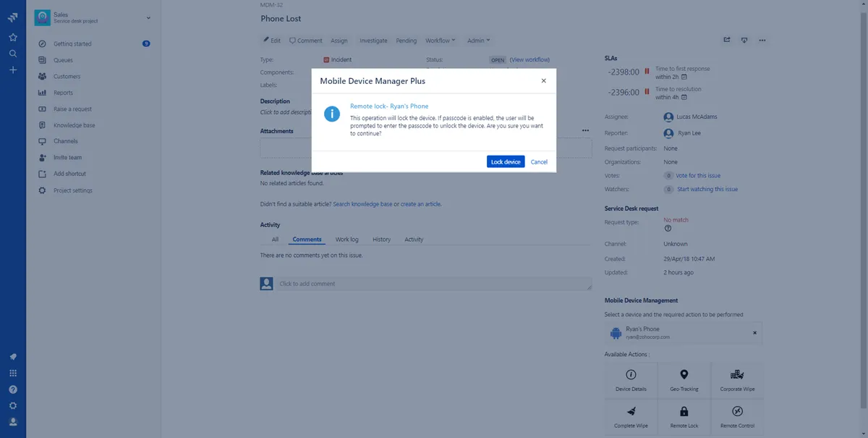Open the help question mark icon

(13, 389)
